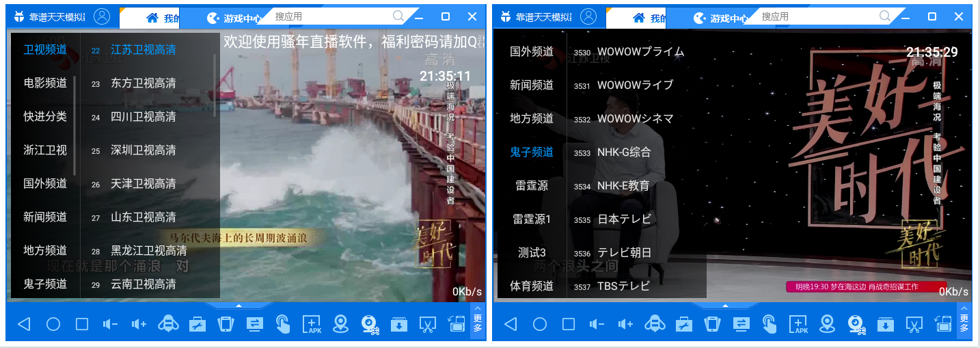
Task: Click search magnifier in right window
Action: (x=885, y=16)
